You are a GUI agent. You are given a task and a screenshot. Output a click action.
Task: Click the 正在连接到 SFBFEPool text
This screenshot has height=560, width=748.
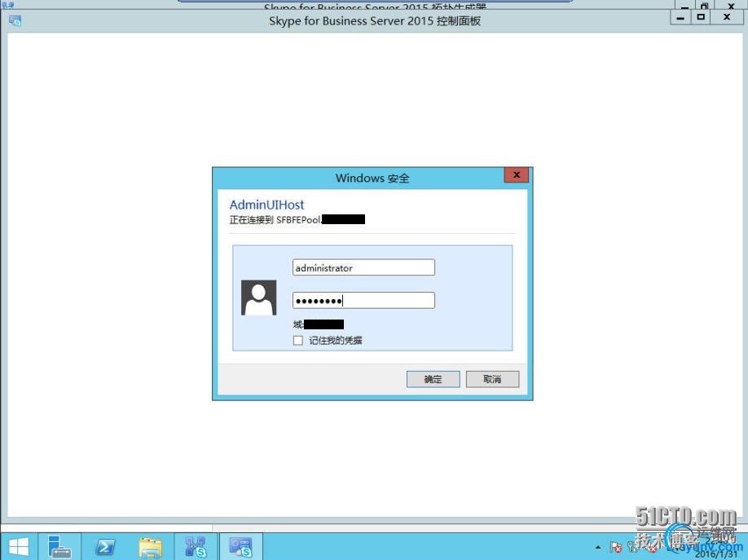pyautogui.click(x=275, y=219)
